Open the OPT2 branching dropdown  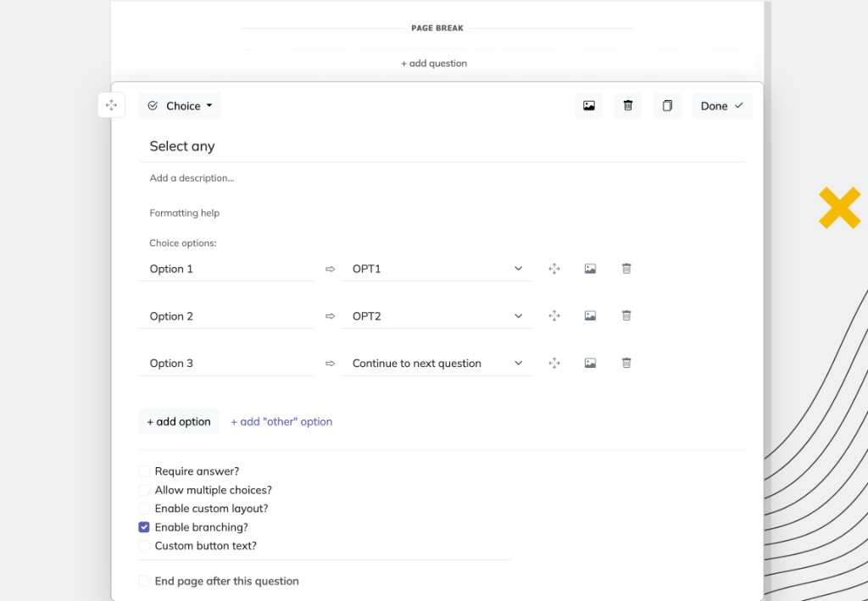tap(437, 316)
